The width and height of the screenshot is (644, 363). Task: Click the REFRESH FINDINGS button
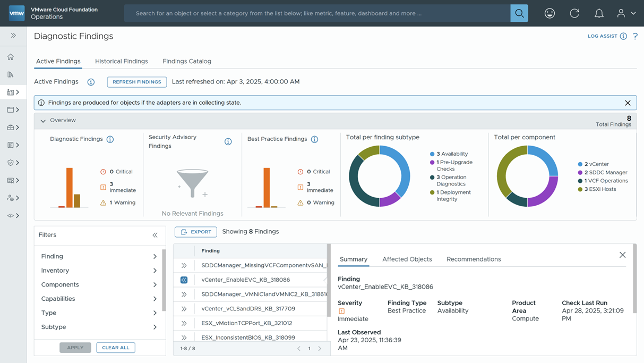(137, 82)
